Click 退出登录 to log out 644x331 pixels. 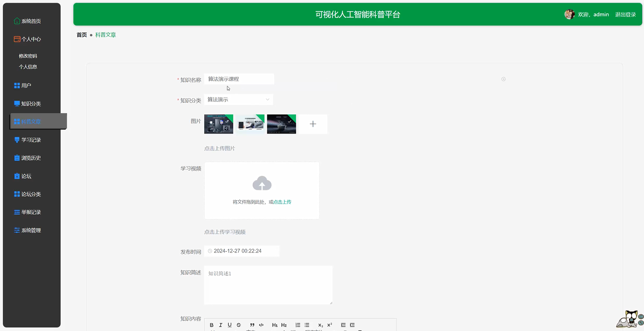[x=625, y=14]
